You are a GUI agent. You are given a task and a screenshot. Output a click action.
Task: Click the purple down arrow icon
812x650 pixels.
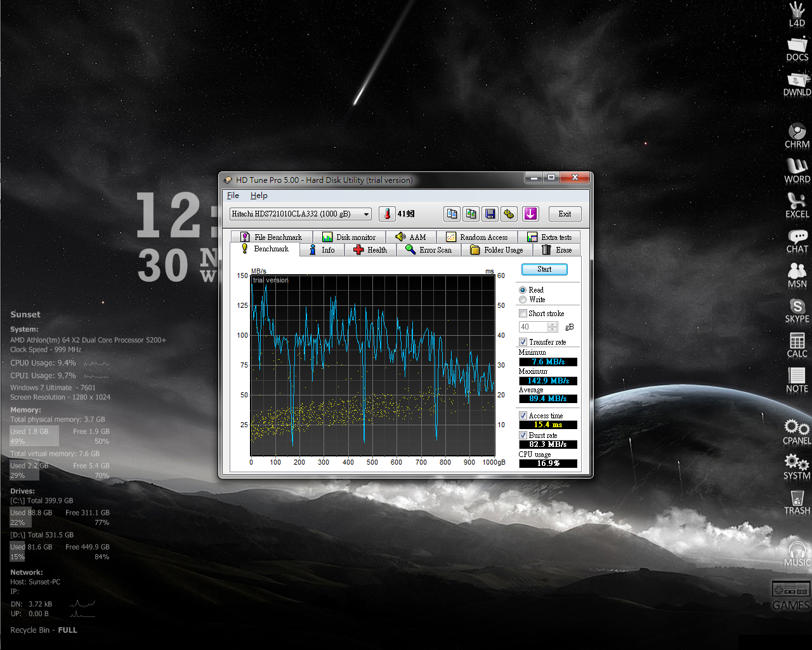coord(530,214)
